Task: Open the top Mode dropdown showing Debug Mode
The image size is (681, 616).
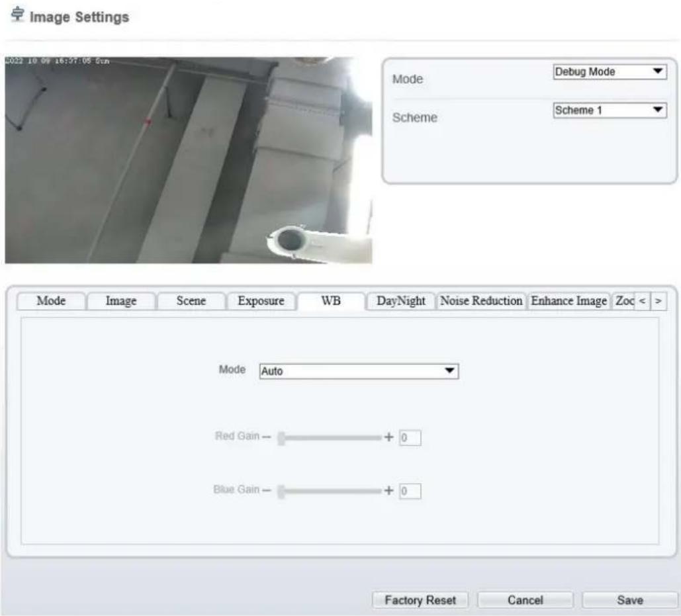Action: click(x=610, y=71)
